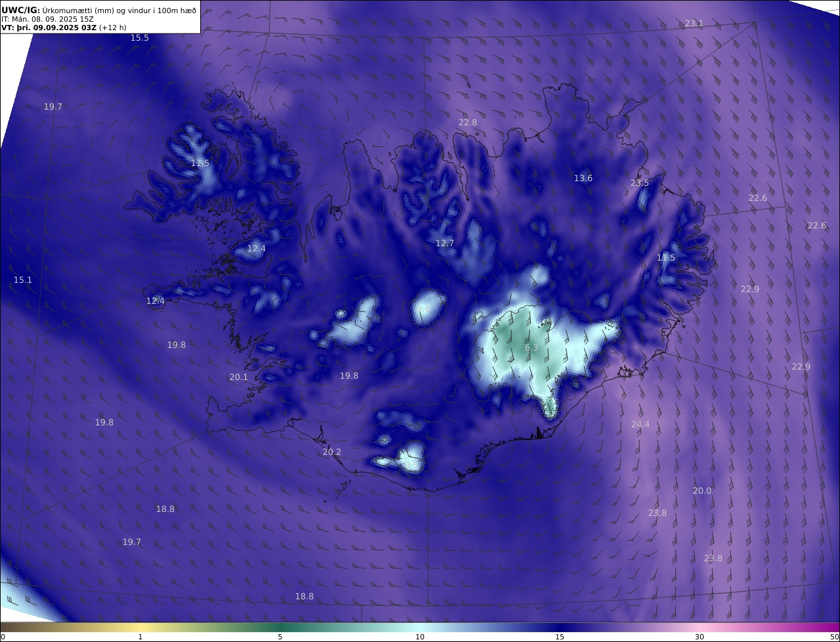840x642 pixels.
Task: Click the 6.3 value over Vatnajökull glacier
Action: [x=532, y=348]
